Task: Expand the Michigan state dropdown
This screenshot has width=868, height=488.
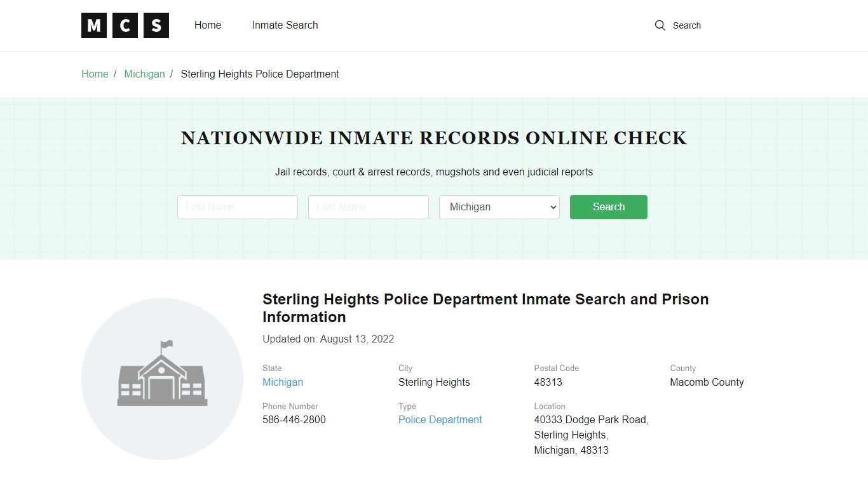Action: click(x=499, y=207)
